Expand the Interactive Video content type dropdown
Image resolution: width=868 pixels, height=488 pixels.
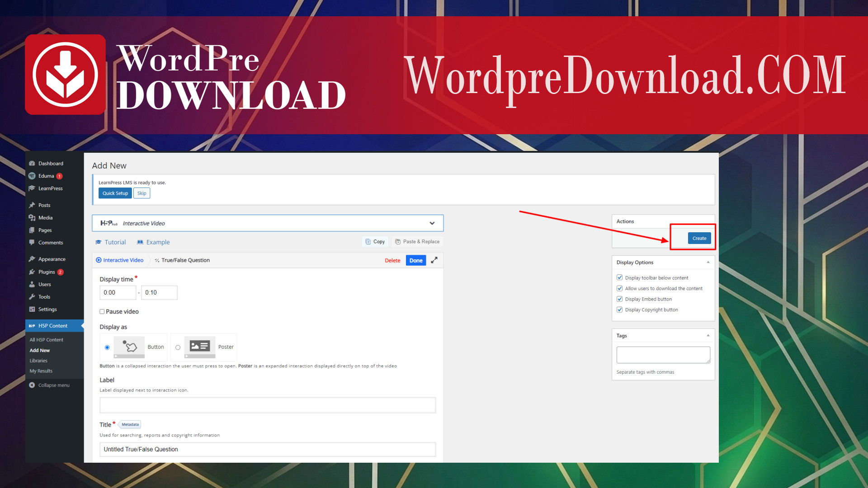[268, 223]
